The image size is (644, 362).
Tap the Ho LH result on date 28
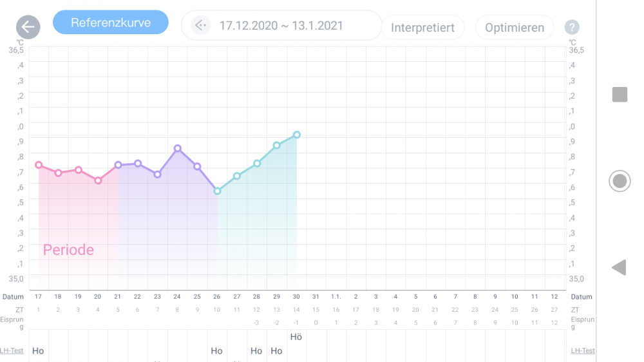[x=256, y=351]
